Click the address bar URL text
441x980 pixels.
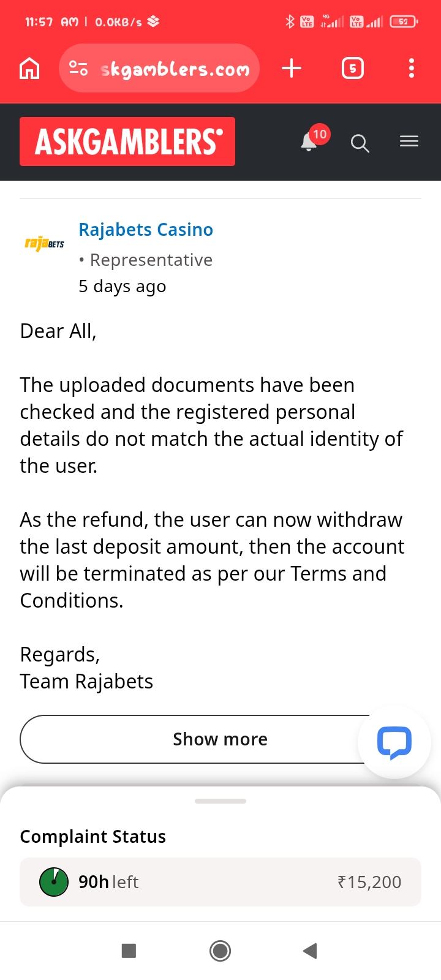coord(175,69)
